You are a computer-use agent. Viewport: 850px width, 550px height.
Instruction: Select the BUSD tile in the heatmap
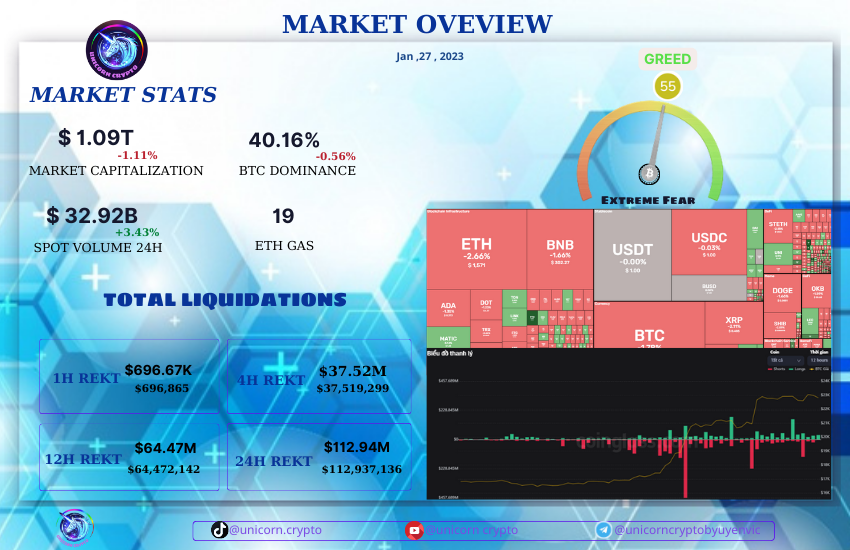(709, 288)
